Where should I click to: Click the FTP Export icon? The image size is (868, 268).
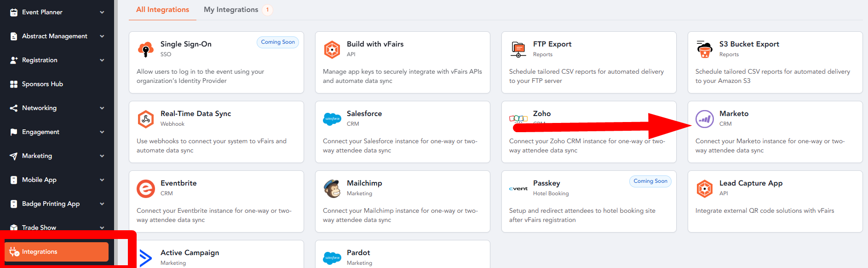[x=518, y=49]
